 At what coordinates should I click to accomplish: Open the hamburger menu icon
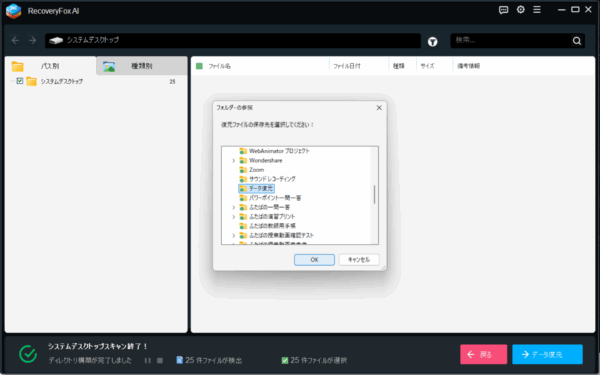[x=537, y=10]
